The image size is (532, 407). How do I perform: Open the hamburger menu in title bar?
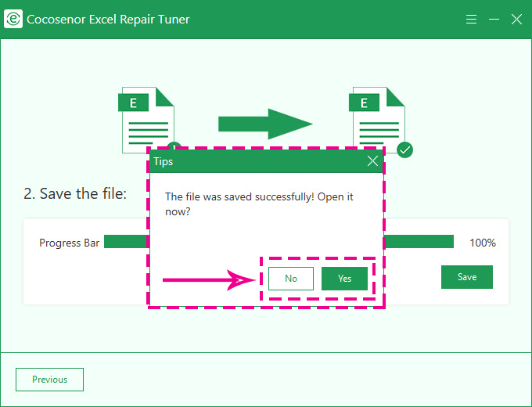click(471, 20)
